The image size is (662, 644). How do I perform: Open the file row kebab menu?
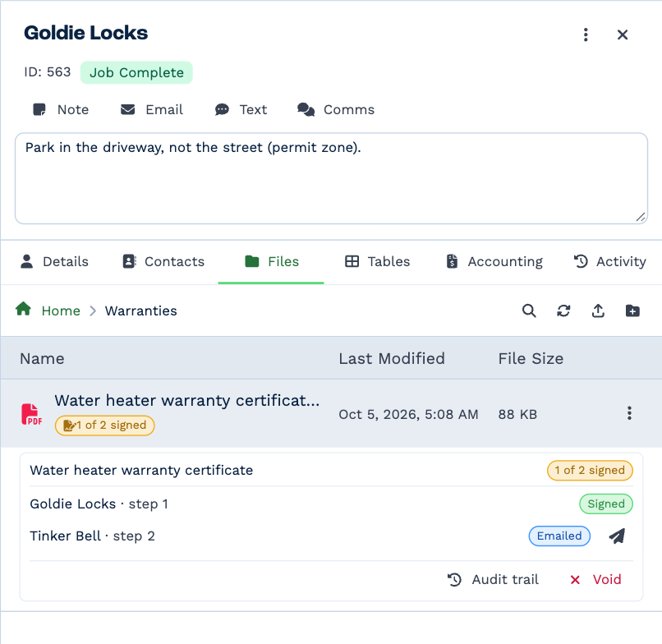[629, 413]
